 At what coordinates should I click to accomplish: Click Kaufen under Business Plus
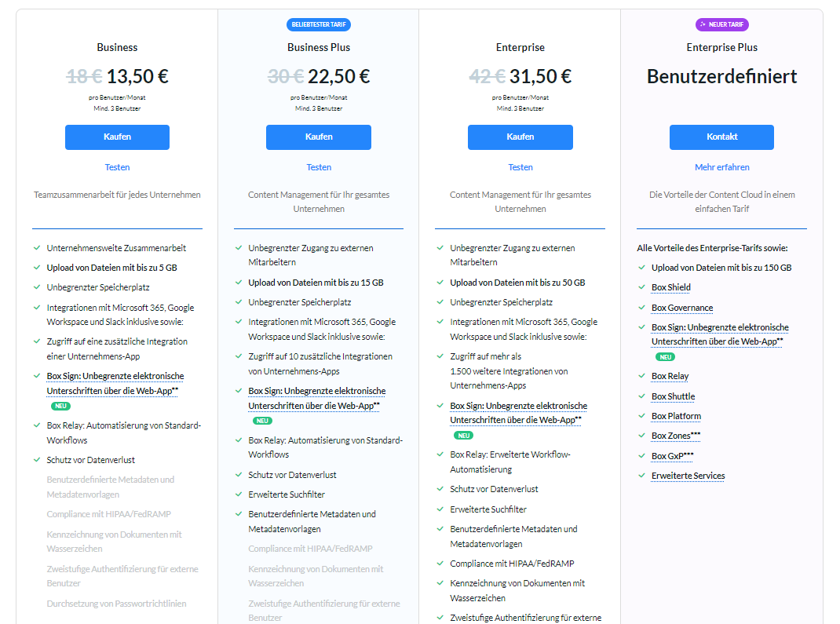(318, 137)
